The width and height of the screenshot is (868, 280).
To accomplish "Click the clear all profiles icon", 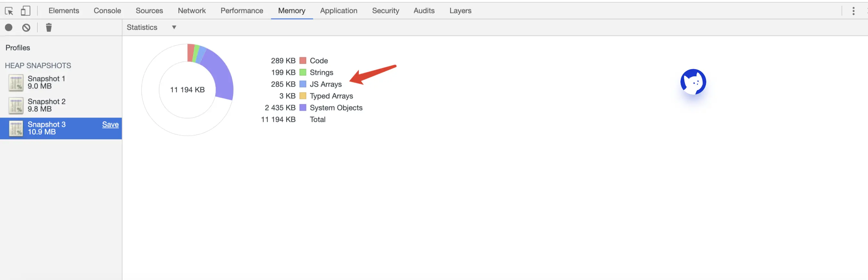I will [26, 28].
